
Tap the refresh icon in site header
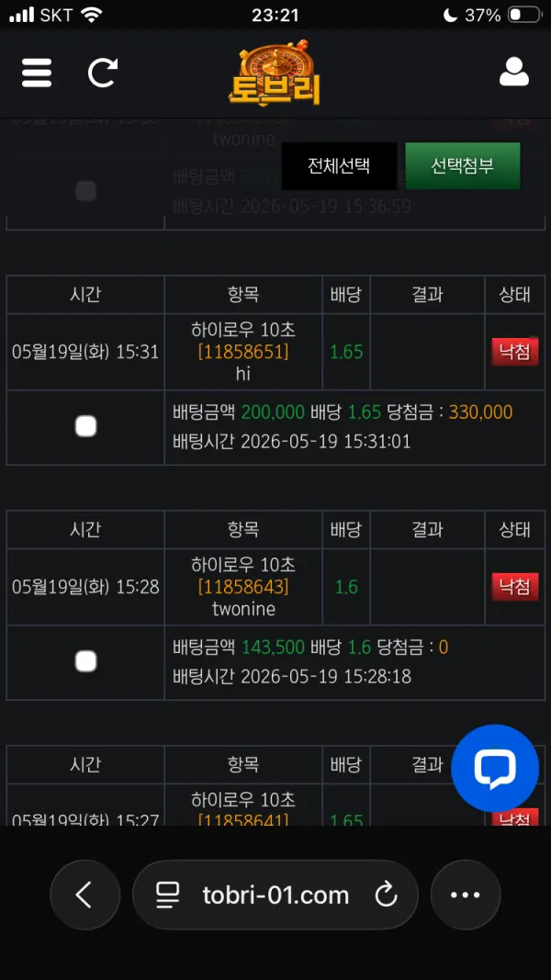[103, 73]
